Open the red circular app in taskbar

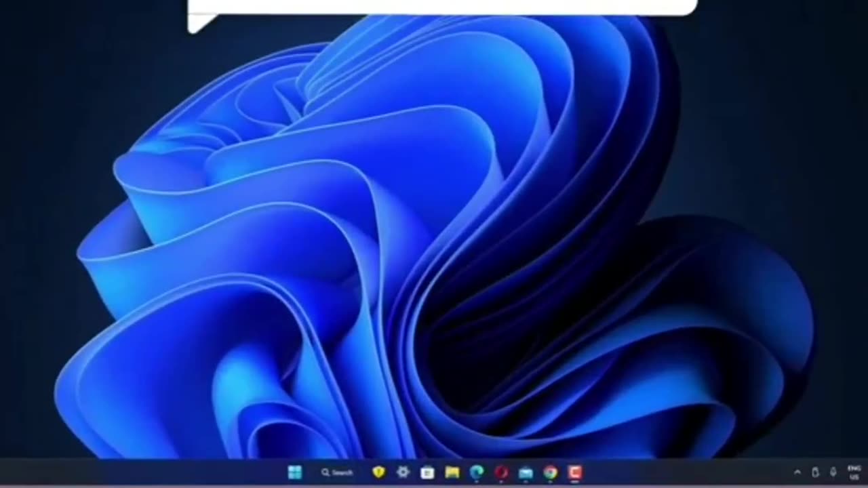501,472
